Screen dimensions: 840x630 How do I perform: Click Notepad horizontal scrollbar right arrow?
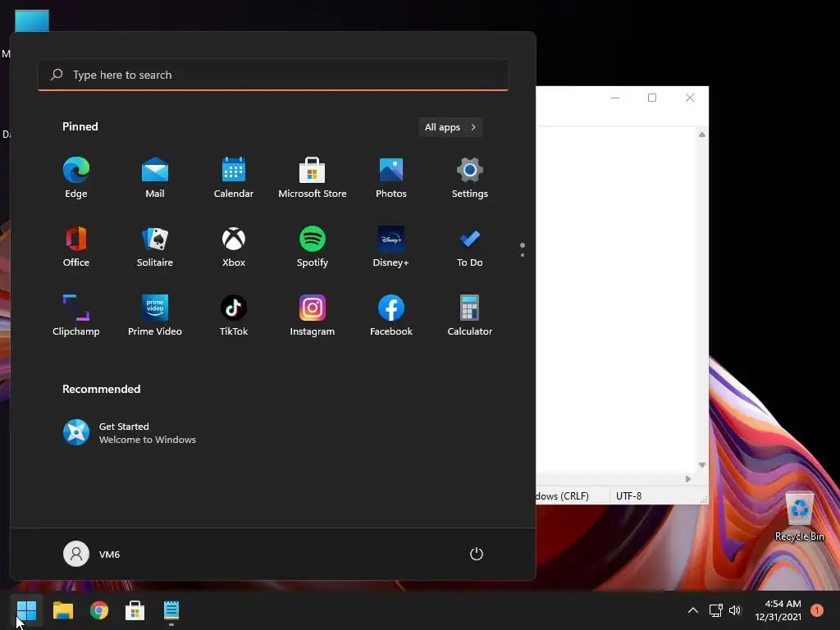click(688, 479)
